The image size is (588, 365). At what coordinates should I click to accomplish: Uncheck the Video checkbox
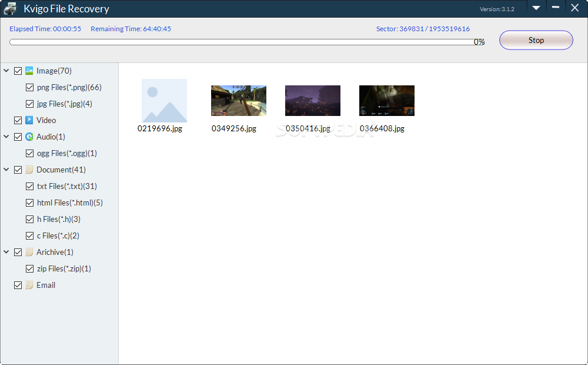(18, 120)
